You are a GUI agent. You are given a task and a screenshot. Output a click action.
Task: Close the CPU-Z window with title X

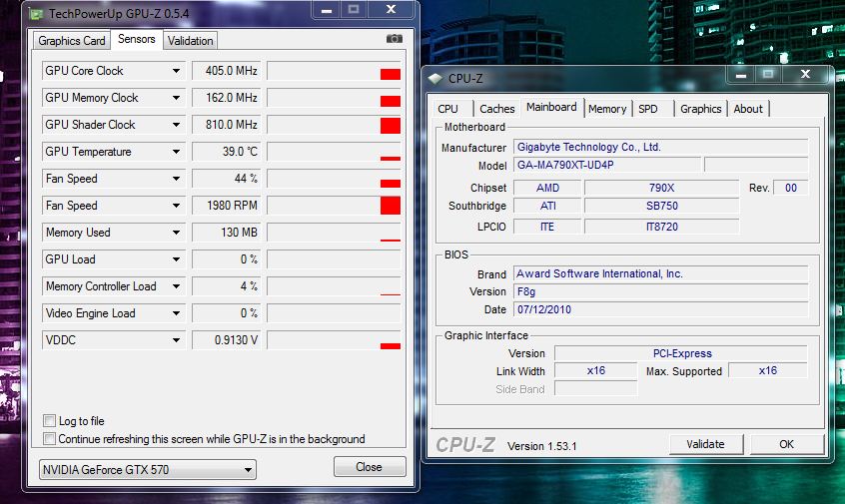805,75
